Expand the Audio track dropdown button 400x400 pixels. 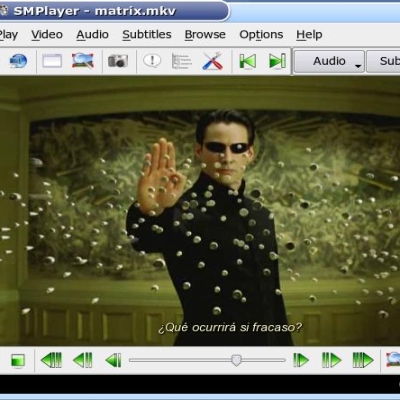tap(329, 61)
